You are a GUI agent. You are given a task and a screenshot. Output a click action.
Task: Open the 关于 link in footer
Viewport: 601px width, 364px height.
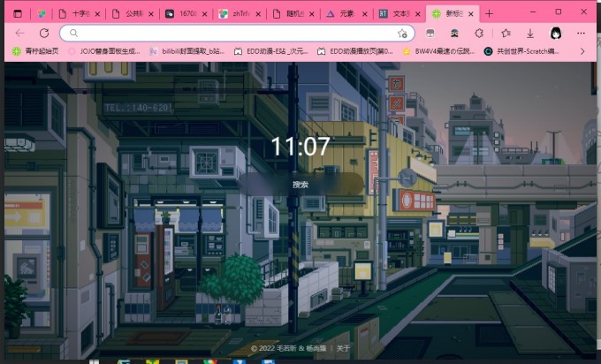[x=343, y=348]
